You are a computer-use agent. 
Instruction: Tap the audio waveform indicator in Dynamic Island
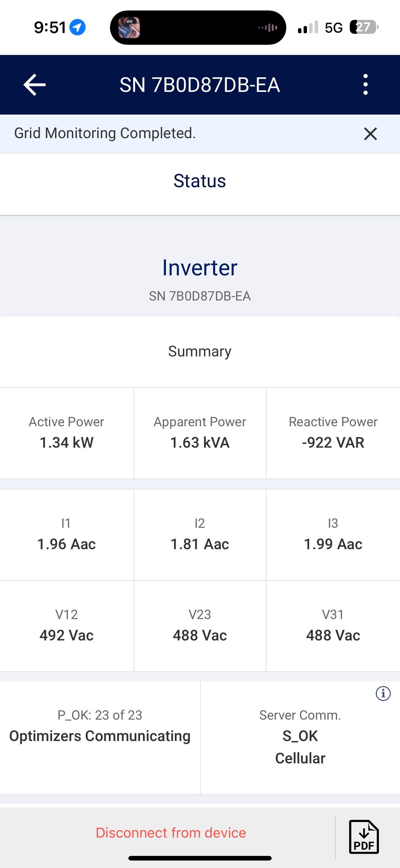(268, 28)
